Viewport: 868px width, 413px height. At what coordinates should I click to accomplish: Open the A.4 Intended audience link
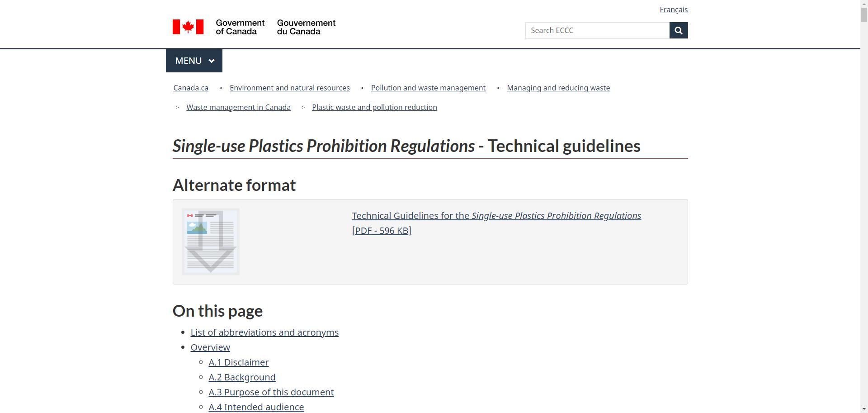point(256,407)
